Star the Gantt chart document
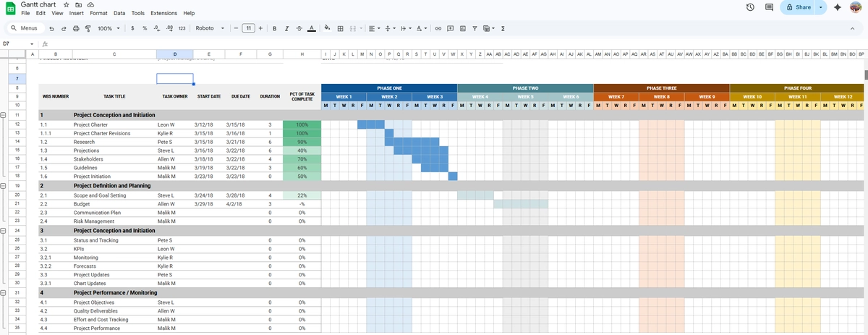This screenshot has width=868, height=335. tap(67, 4)
